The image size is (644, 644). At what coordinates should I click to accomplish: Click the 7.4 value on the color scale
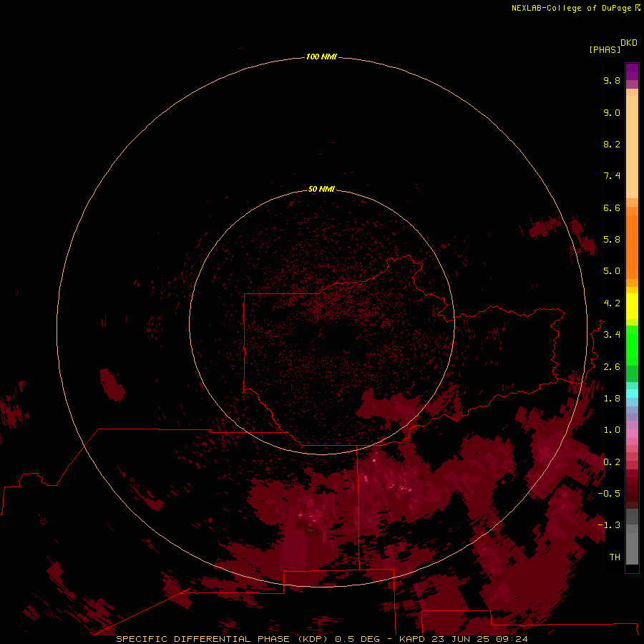[x=612, y=176]
